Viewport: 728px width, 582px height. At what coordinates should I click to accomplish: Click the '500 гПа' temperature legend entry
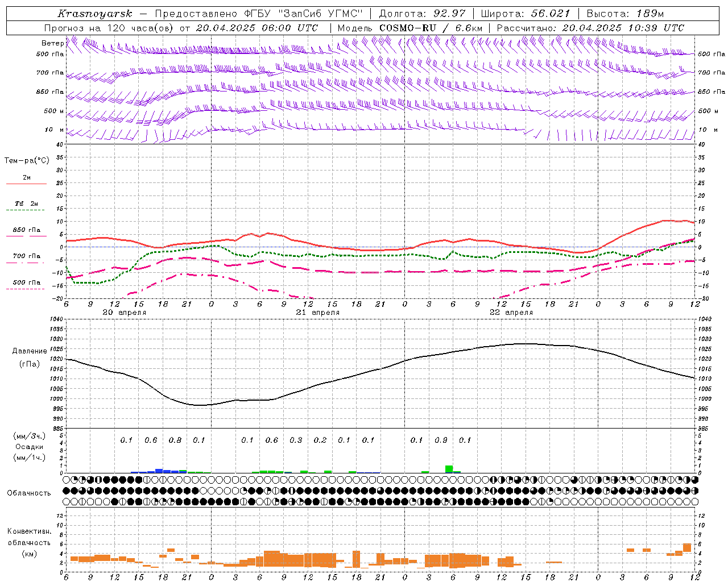(27, 282)
